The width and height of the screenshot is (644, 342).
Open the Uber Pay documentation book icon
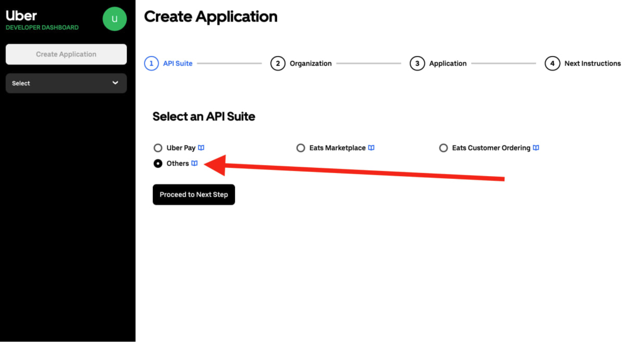pyautogui.click(x=201, y=148)
